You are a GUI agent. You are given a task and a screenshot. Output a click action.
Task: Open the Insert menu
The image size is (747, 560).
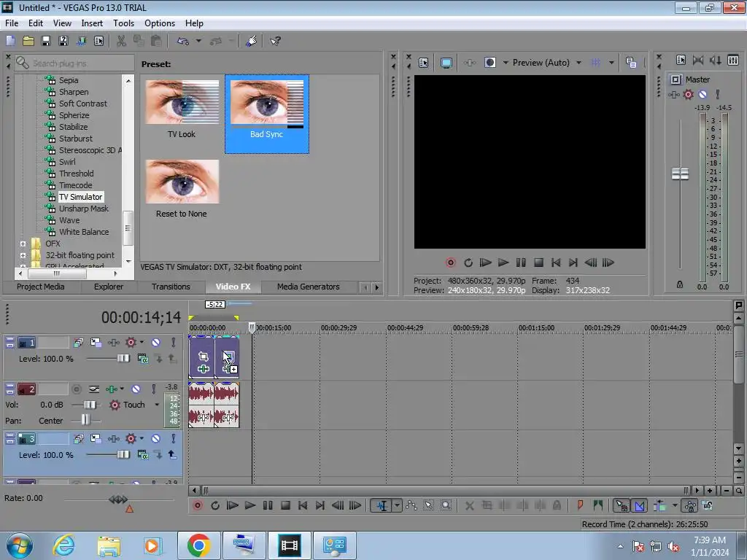click(92, 23)
